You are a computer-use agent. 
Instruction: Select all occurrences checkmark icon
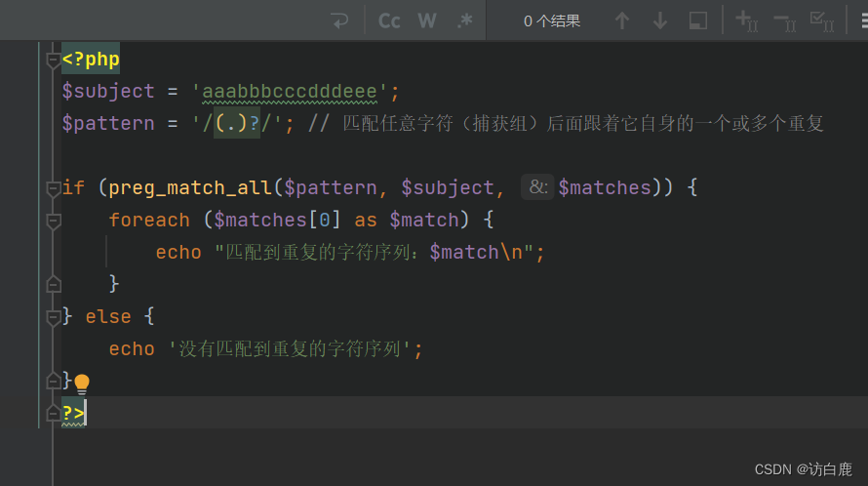[822, 21]
